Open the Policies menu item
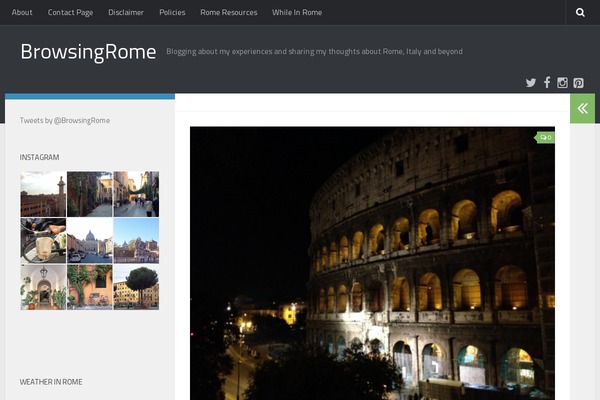This screenshot has height=400, width=600. (172, 12)
